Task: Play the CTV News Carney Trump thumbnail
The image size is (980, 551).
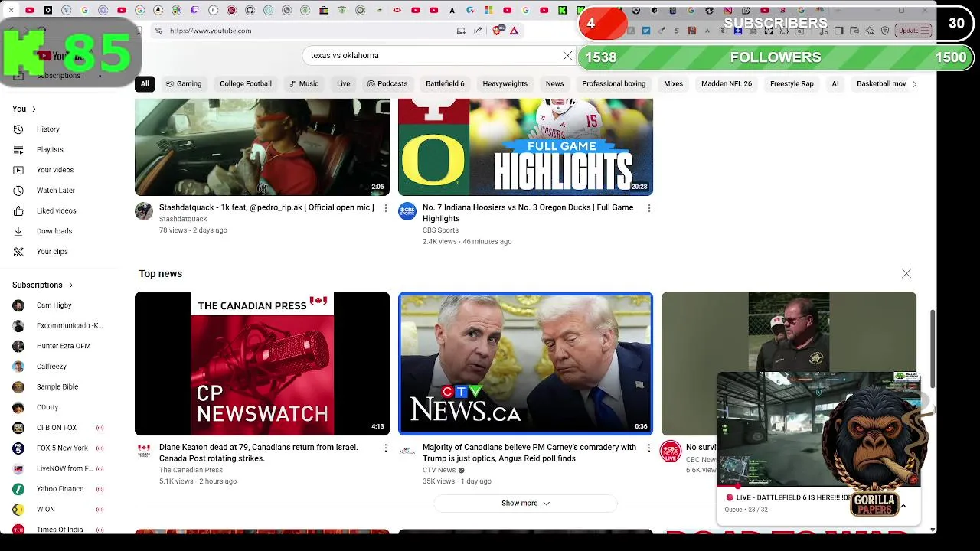Action: pyautogui.click(x=525, y=364)
